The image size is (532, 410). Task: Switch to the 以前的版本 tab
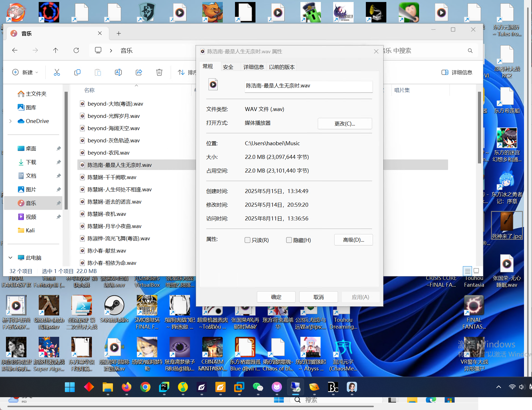[282, 67]
